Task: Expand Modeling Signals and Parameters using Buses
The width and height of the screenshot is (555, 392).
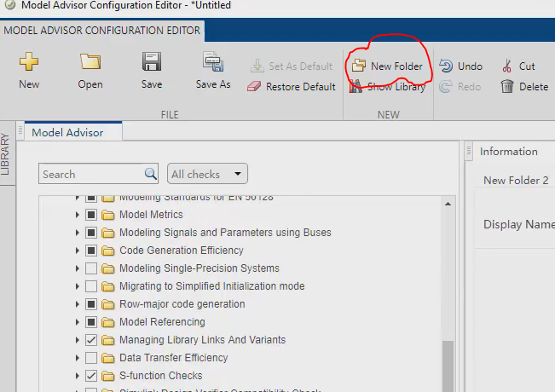Action: 78,233
